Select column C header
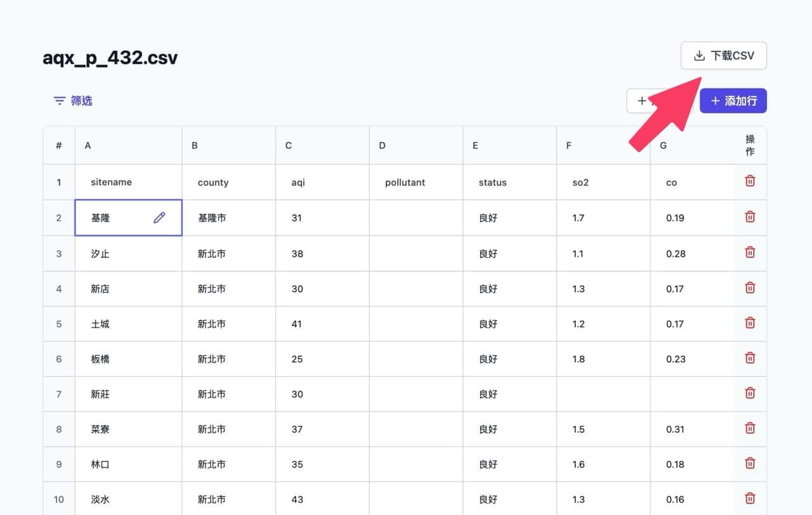This screenshot has width=812, height=515. pyautogui.click(x=323, y=145)
